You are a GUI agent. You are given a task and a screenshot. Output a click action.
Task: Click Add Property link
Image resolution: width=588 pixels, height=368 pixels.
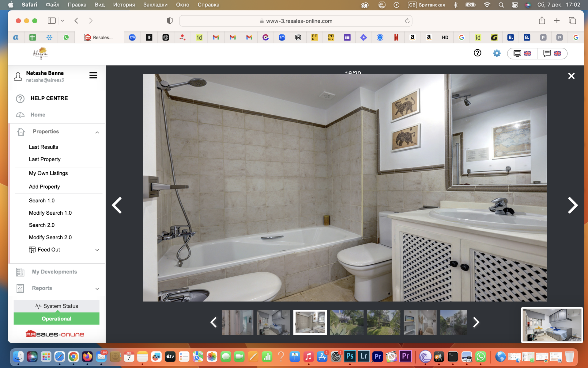coord(44,187)
